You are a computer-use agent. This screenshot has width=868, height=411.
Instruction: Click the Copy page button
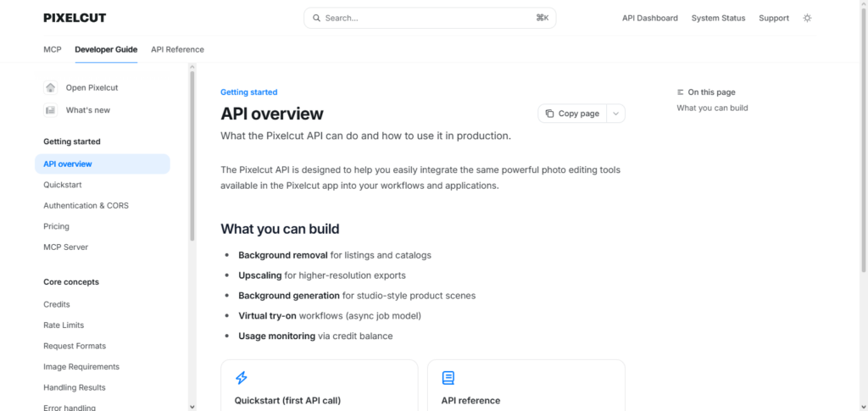[572, 114]
